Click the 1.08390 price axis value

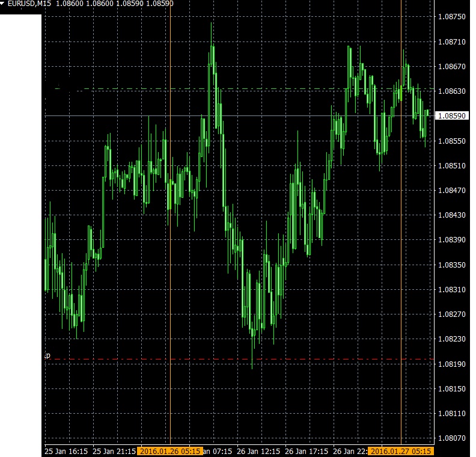click(x=452, y=240)
